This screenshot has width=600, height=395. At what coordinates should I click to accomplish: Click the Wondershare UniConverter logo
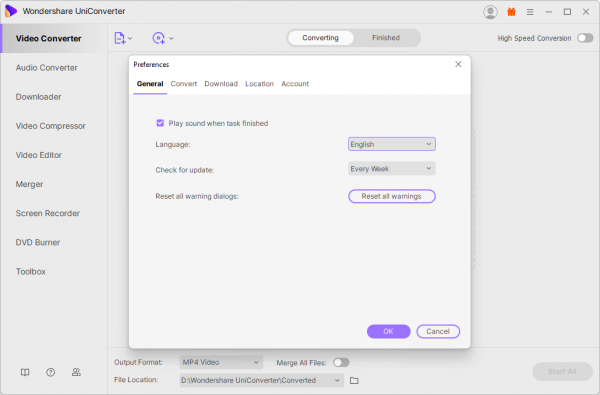pos(11,11)
